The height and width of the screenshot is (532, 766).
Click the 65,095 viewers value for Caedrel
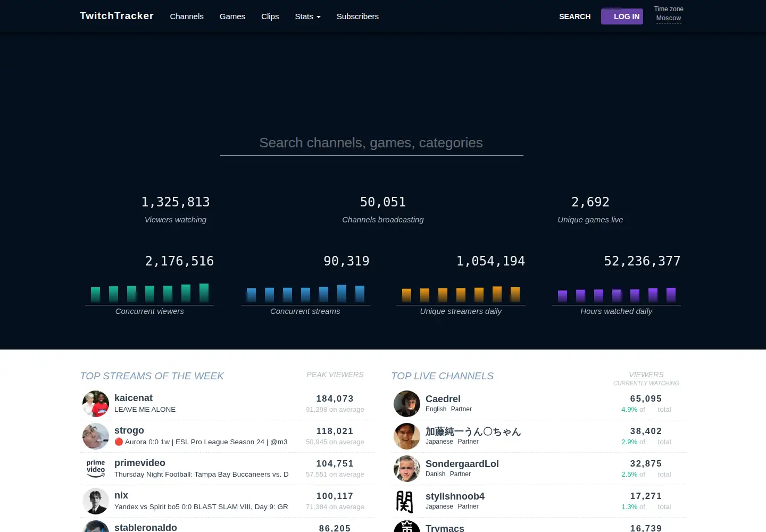[646, 398]
